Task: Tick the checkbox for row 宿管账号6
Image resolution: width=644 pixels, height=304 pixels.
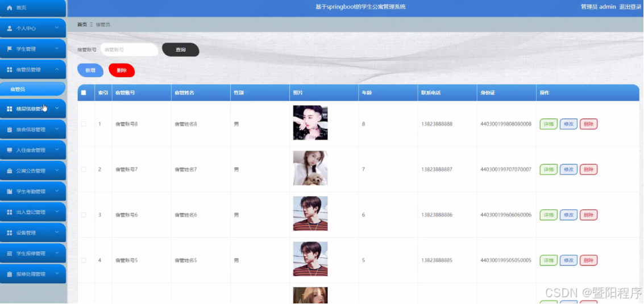Action: coord(84,215)
